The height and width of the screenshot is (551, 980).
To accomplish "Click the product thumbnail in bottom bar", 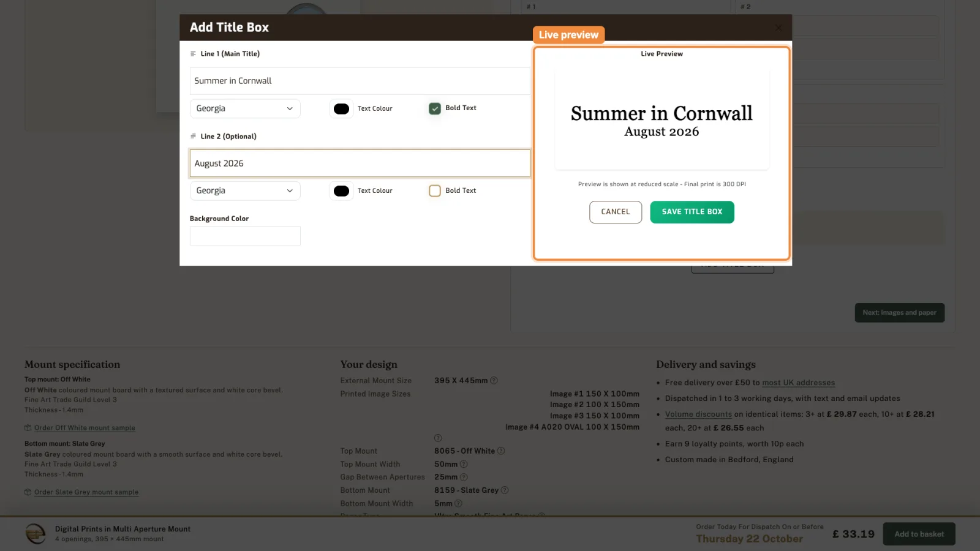I will [x=36, y=534].
